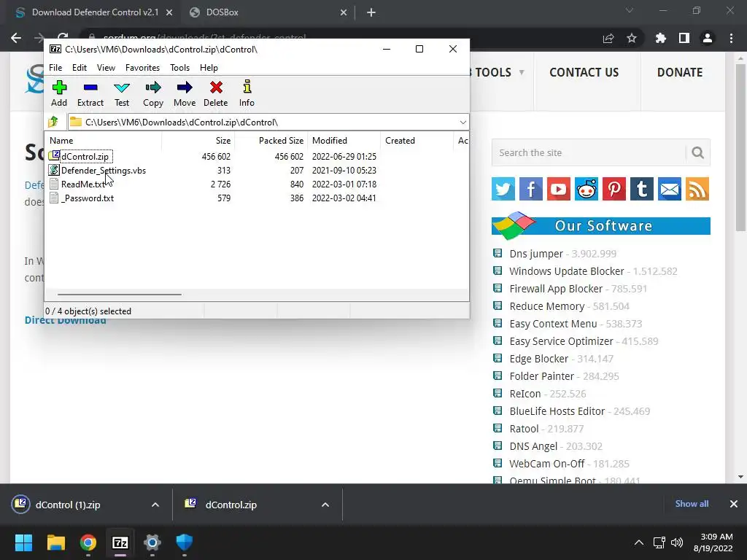Viewport: 747px width, 560px height.
Task: Toggle the Chrome side panel icon
Action: click(x=684, y=38)
